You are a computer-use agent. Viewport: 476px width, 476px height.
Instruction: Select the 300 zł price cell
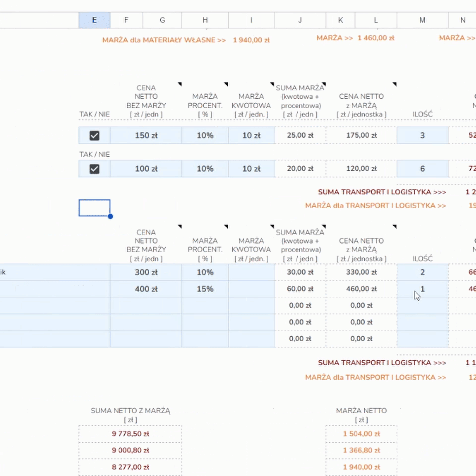tap(146, 272)
